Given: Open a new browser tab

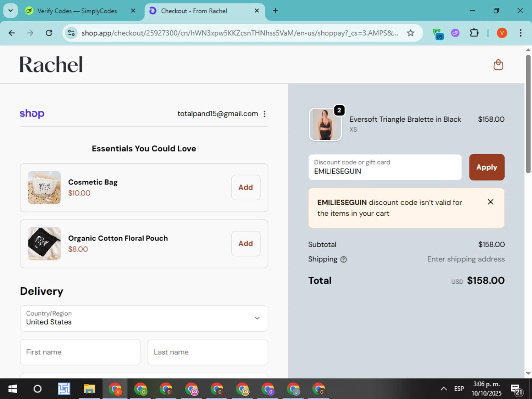Looking at the screenshot, I should point(275,11).
